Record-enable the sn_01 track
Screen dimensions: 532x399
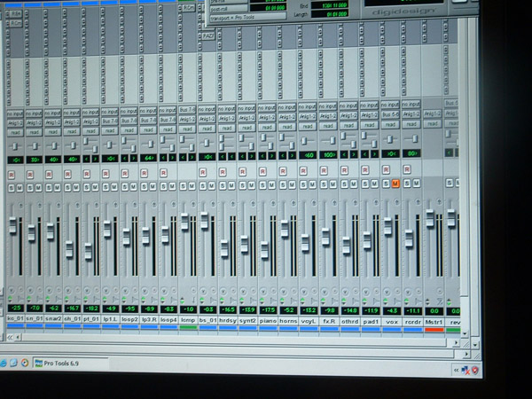(x=30, y=175)
